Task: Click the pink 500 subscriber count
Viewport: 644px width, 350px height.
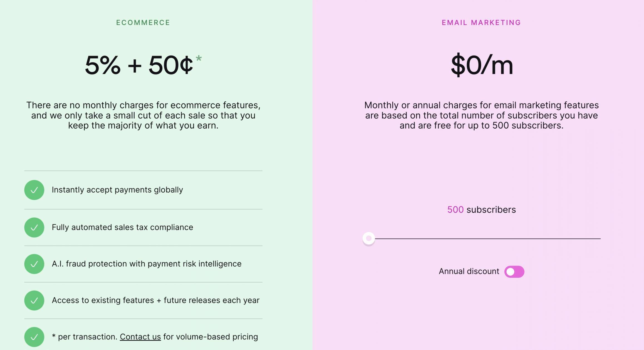Action: pyautogui.click(x=455, y=210)
